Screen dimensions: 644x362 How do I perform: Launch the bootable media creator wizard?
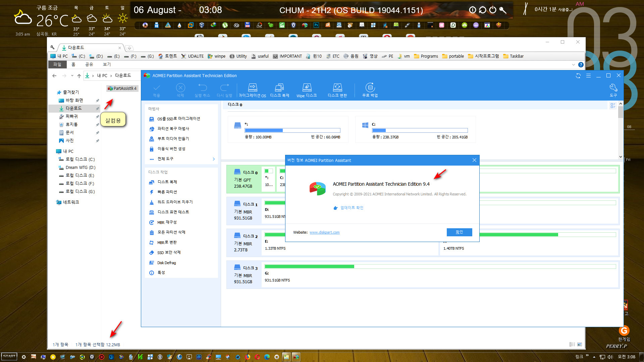coord(173,139)
